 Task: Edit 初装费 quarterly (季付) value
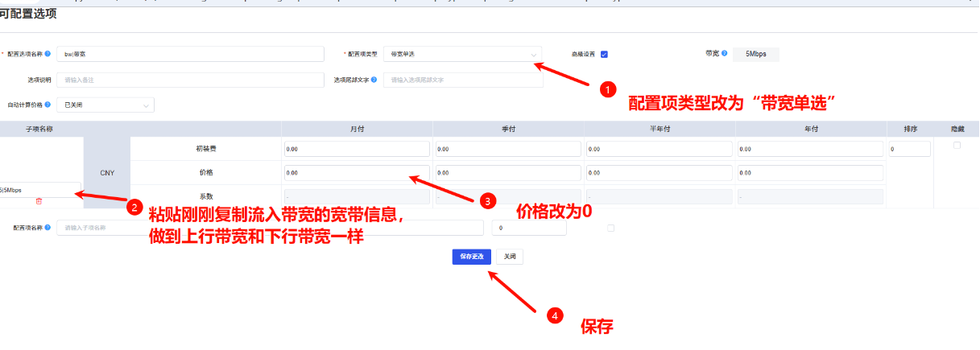pos(508,149)
